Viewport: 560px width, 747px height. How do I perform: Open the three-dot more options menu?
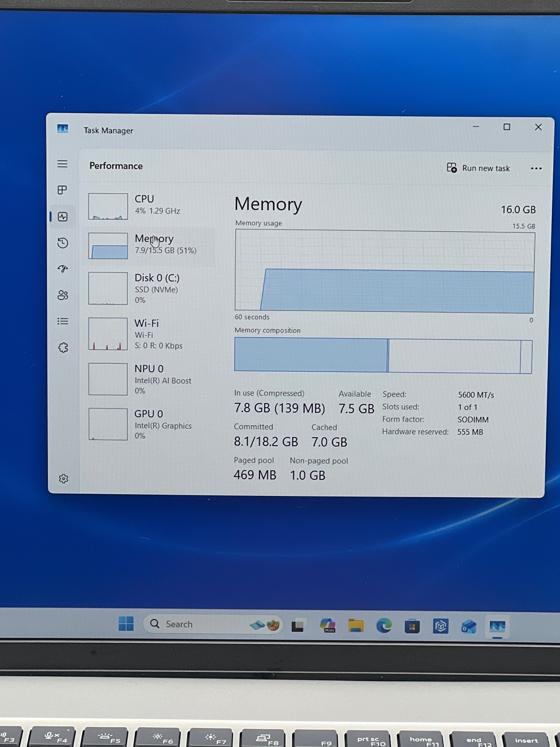point(536,169)
